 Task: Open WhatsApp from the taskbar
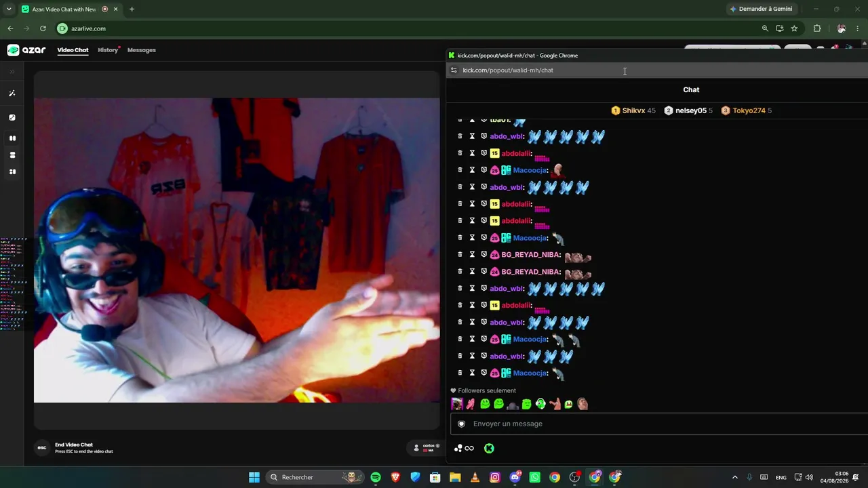534,477
